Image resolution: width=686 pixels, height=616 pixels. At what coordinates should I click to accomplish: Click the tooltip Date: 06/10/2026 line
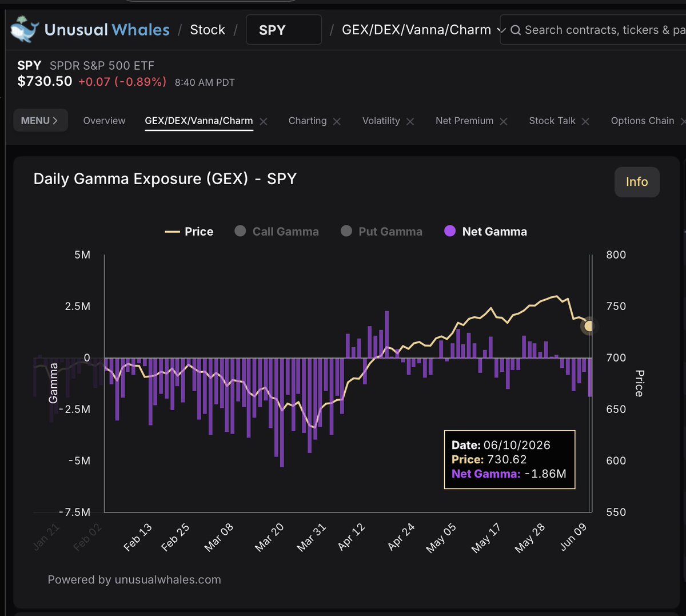pos(501,445)
